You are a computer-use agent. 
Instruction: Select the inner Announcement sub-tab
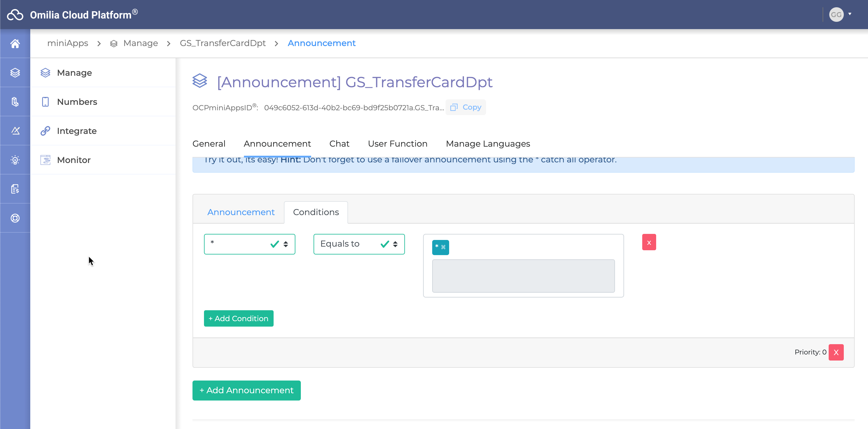coord(241,212)
